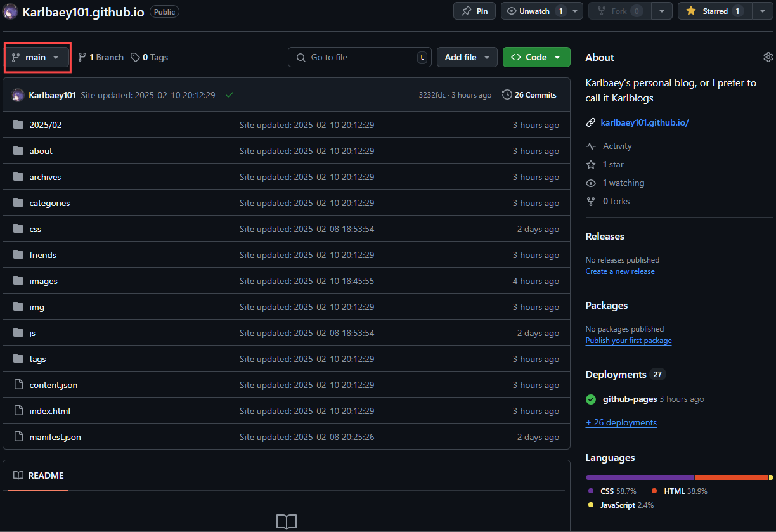Screen dimensions: 776x532
Task: Expand the Add file dropdown
Action: tap(467, 57)
